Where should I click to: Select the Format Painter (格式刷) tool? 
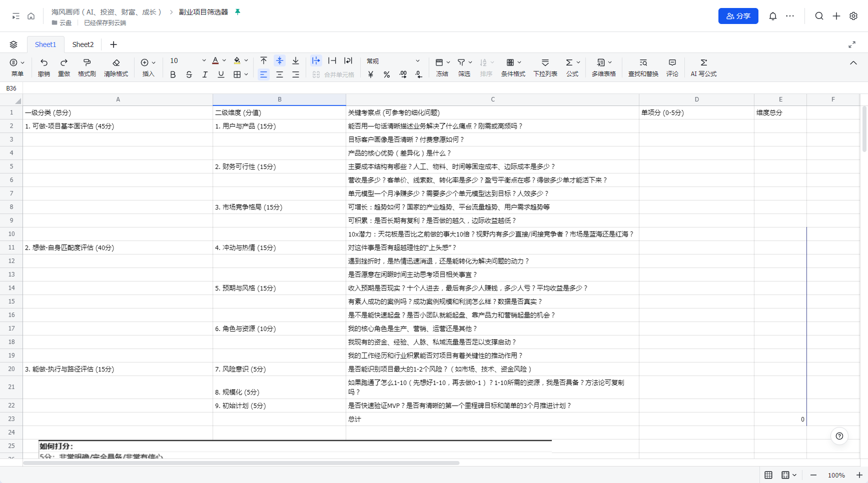coord(87,62)
